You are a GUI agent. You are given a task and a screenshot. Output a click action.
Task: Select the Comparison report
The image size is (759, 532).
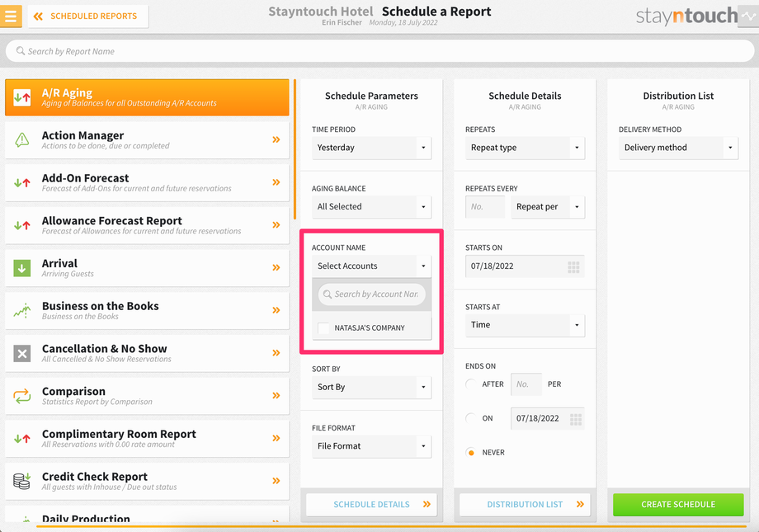click(x=147, y=395)
